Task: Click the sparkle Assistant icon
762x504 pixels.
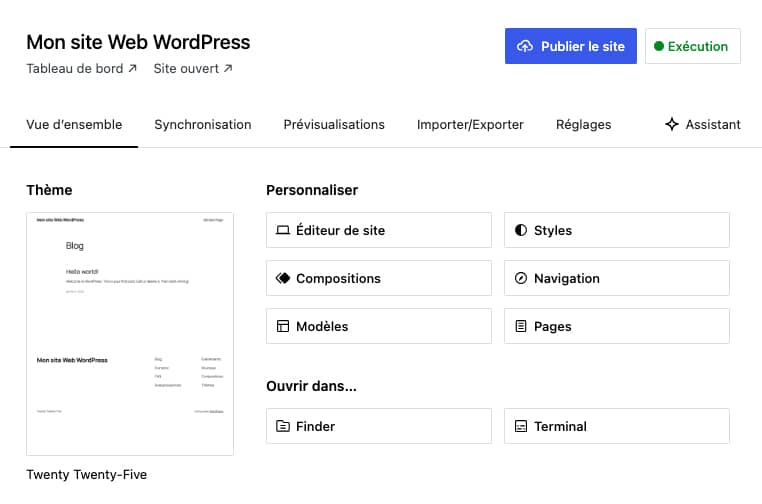Action: pos(672,124)
